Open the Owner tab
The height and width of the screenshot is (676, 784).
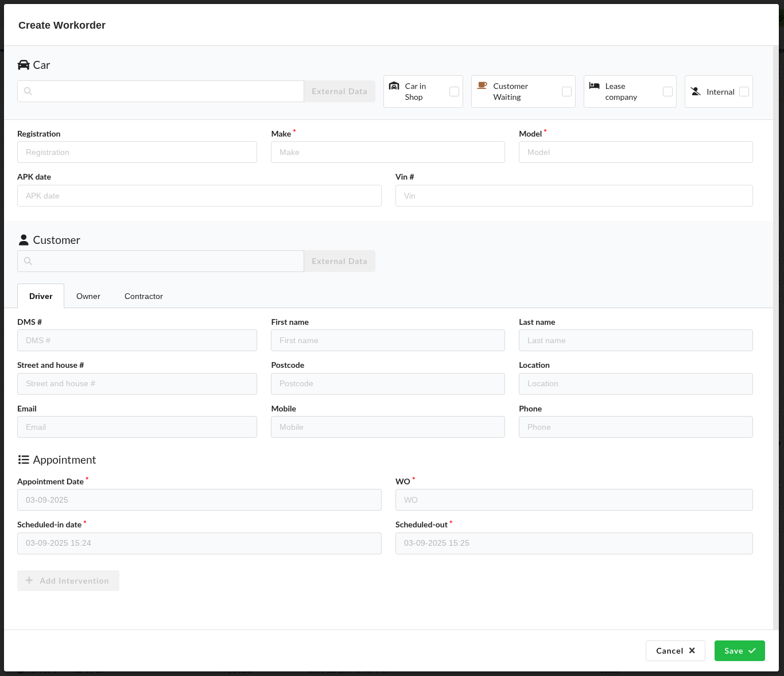[88, 296]
